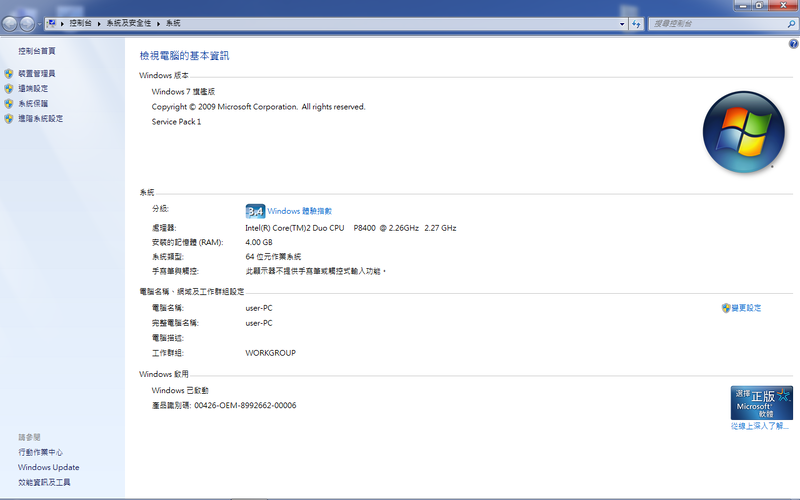This screenshot has height=500, width=800.
Task: Open 效能資訊及工具 link
Action: 44,482
